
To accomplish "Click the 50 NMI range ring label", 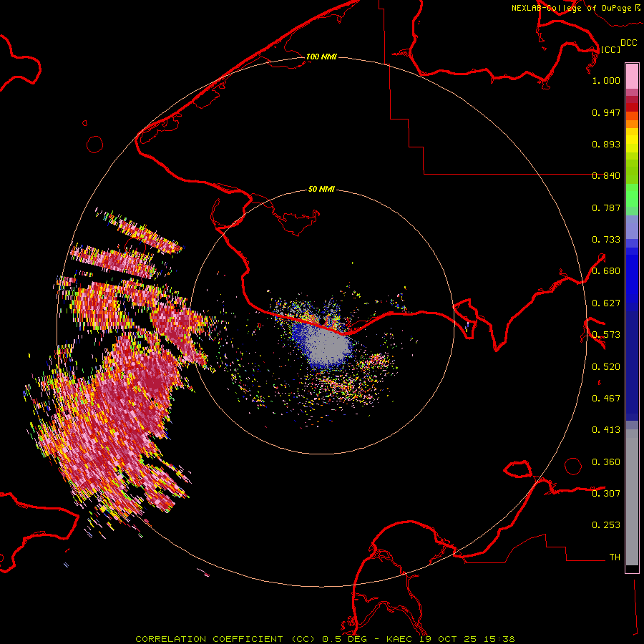I will point(321,189).
